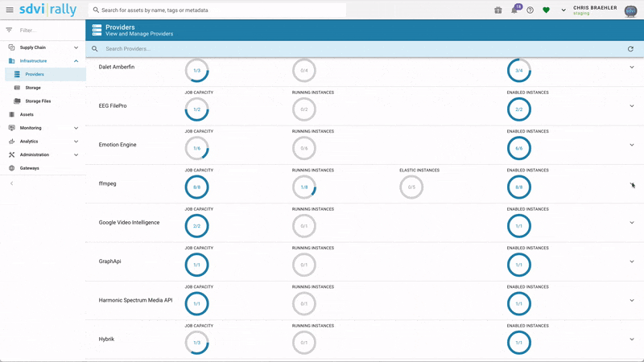Open the gift box what's new icon
Screen dimensions: 644x362
[x=497, y=10]
